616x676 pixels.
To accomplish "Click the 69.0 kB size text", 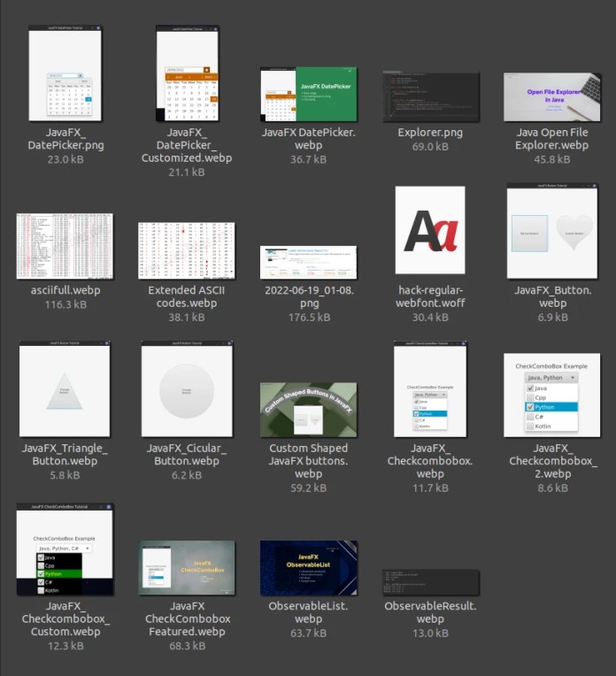I will (430, 147).
